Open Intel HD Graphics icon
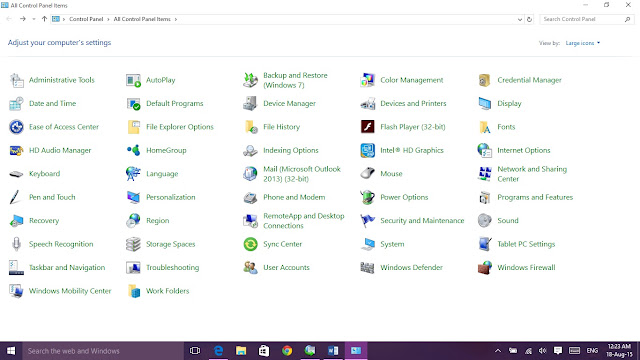640x360 pixels. coord(367,151)
